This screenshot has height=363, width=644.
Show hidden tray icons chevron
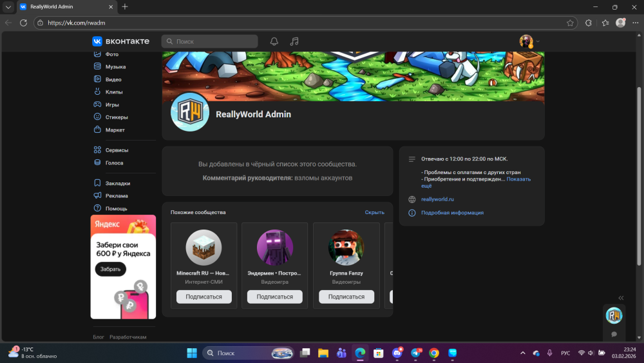coord(522,353)
